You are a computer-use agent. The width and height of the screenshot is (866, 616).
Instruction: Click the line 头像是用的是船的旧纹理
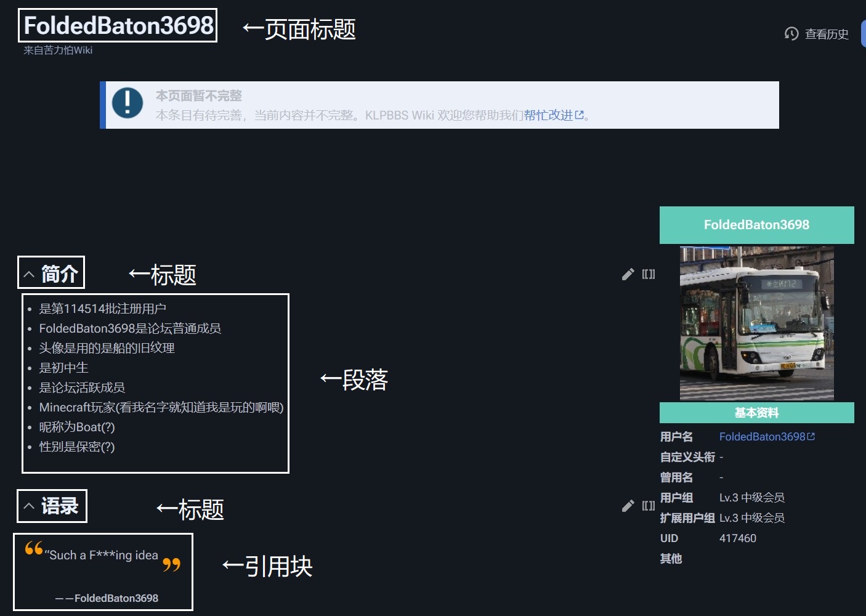tap(107, 348)
